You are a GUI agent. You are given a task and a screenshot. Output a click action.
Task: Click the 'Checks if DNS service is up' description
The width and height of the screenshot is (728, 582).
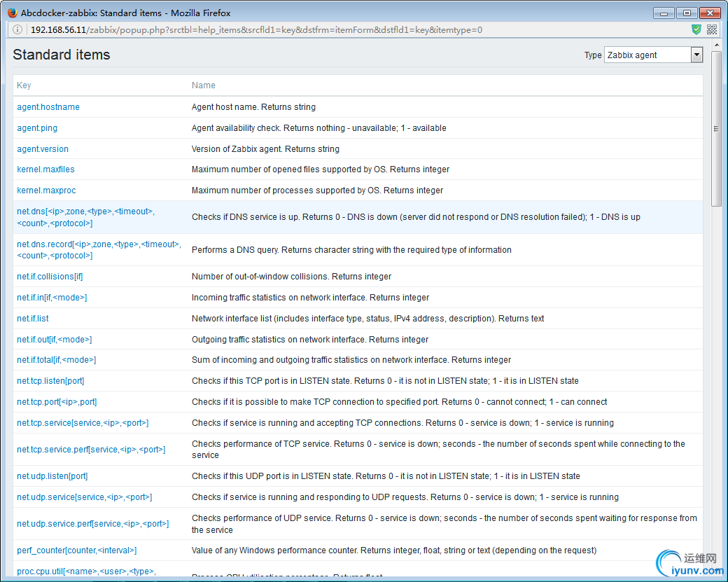click(416, 217)
